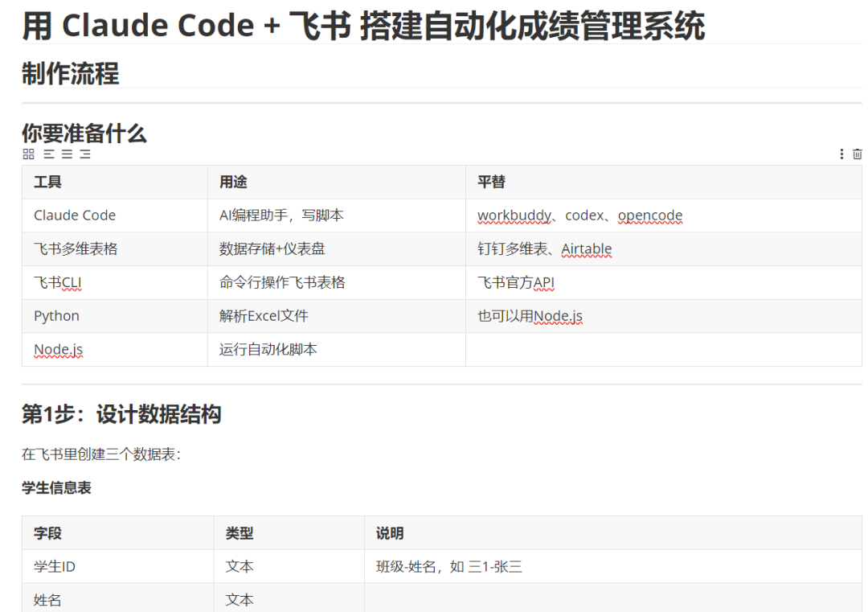Select the 制作流程 heading
The width and height of the screenshot is (868, 612).
pos(70,74)
